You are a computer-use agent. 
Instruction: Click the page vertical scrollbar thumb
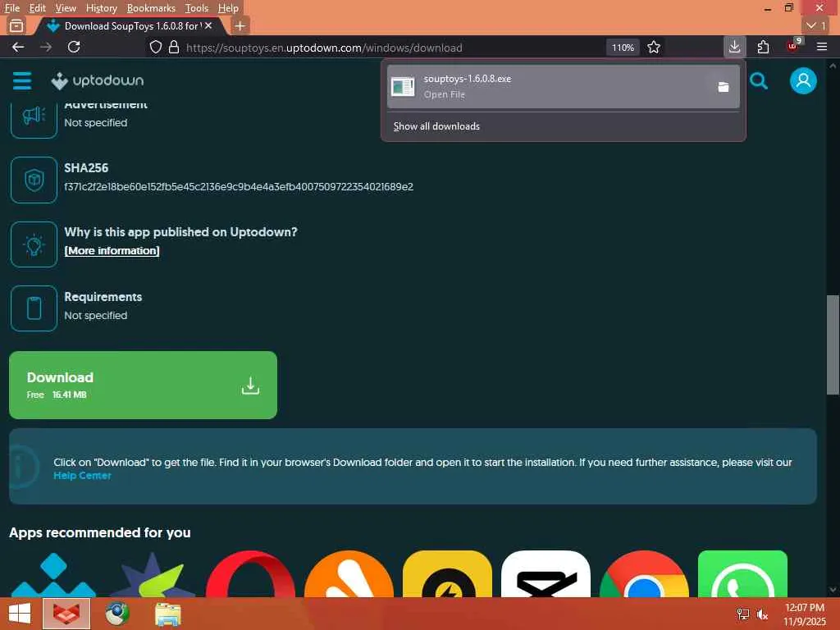click(x=833, y=345)
